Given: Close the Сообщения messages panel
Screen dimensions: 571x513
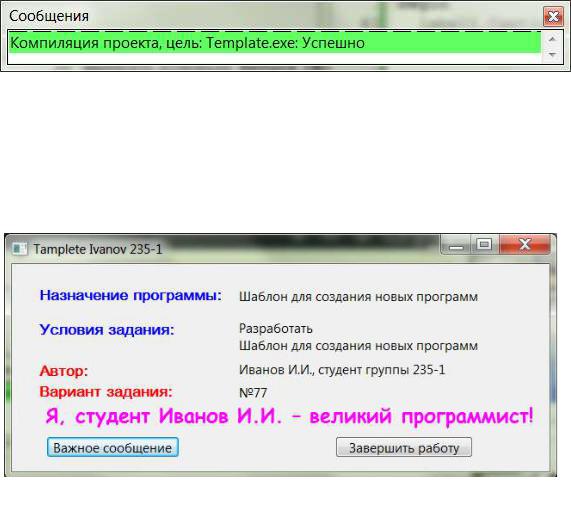Looking at the screenshot, I should [x=553, y=16].
